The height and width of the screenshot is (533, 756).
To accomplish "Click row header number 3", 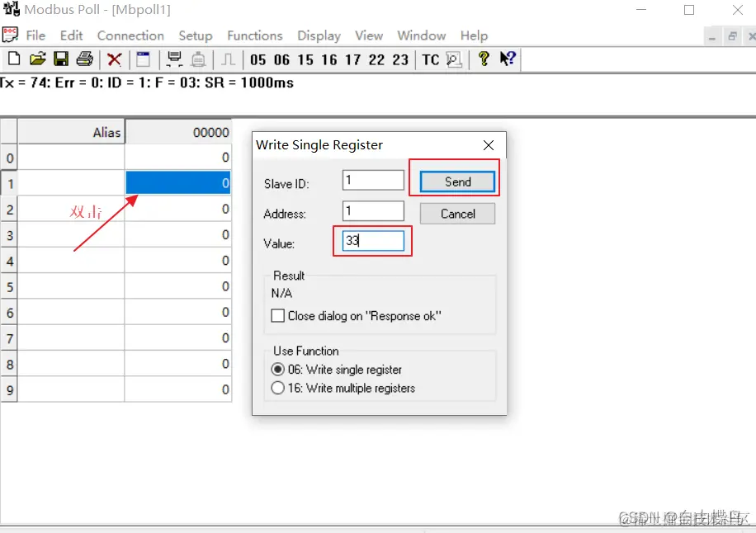I will [x=9, y=235].
